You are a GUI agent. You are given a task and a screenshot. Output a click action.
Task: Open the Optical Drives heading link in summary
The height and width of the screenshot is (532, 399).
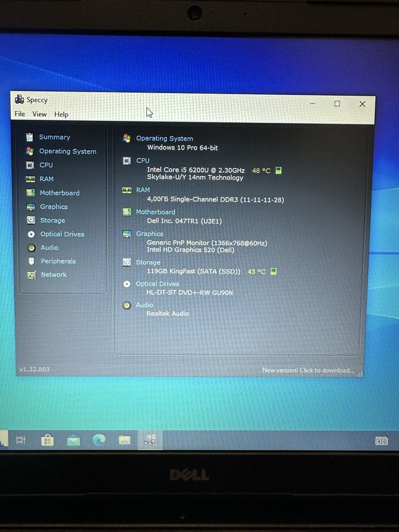pos(157,284)
